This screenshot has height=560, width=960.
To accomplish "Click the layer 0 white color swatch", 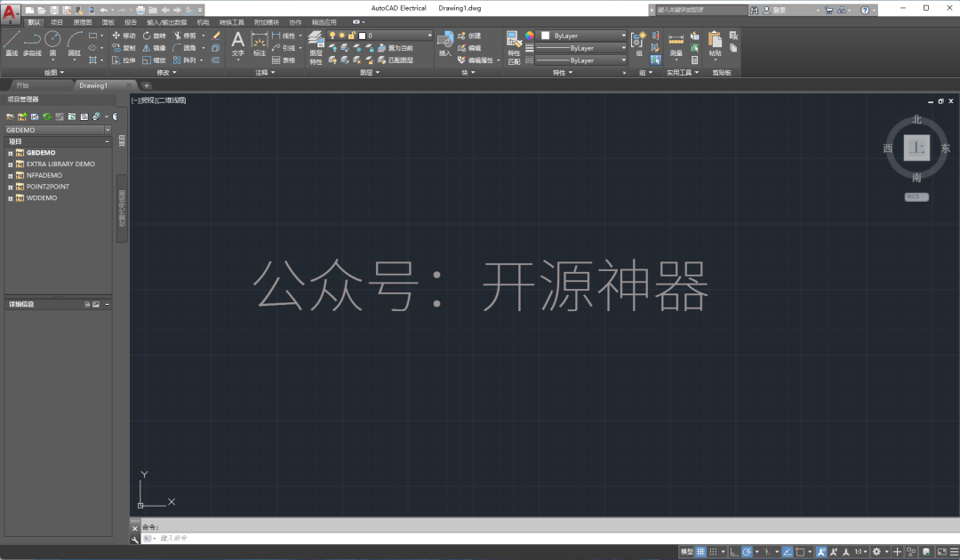I will [362, 36].
